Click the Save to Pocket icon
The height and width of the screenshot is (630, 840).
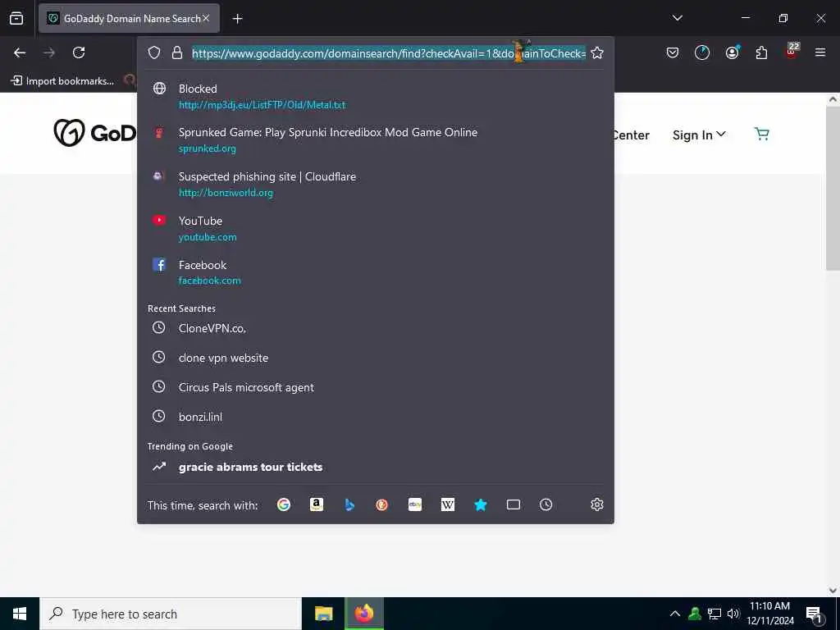[x=673, y=52]
